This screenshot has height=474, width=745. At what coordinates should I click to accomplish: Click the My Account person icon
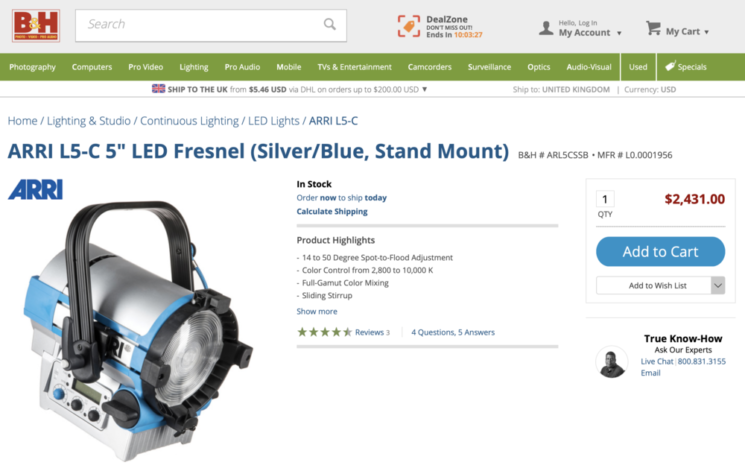(x=546, y=28)
